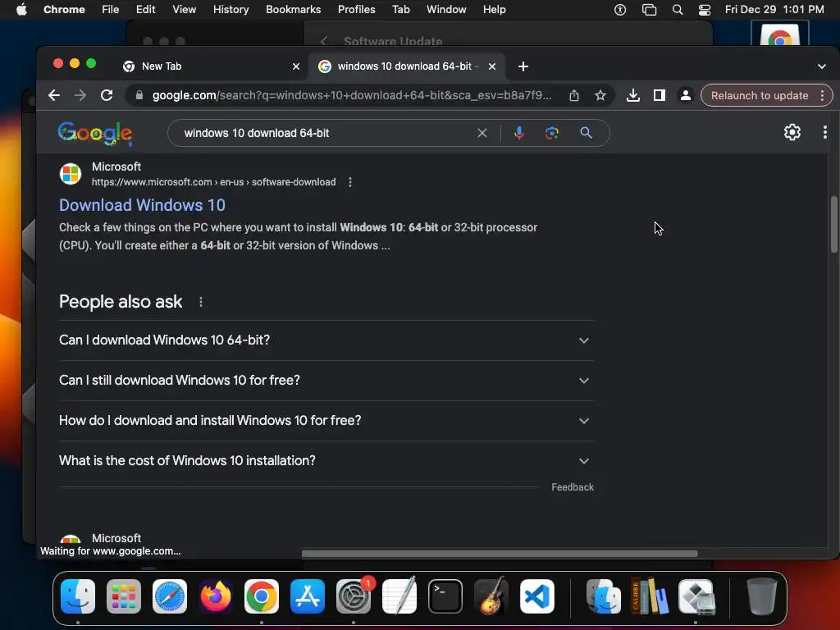840x630 pixels.
Task: Share this page via the share icon
Action: tap(573, 95)
